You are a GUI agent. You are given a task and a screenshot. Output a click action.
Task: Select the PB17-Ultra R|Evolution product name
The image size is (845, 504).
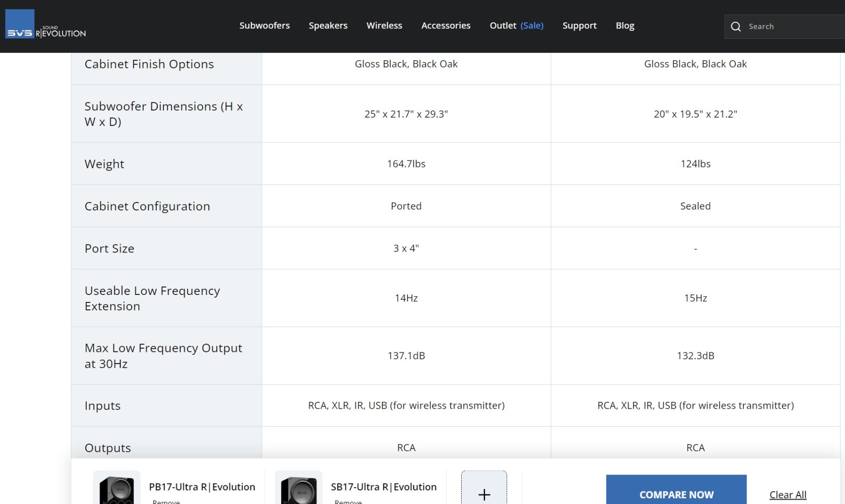click(202, 487)
